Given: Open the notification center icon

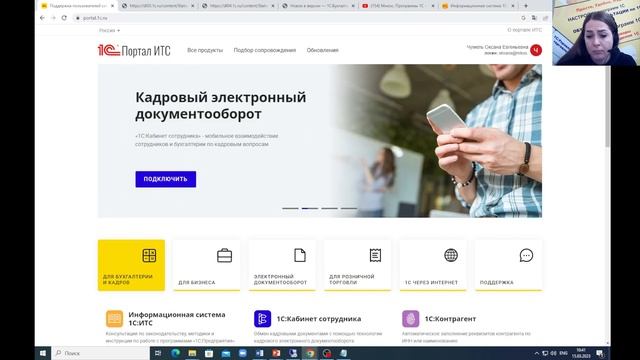Looking at the screenshot, I should (600, 353).
